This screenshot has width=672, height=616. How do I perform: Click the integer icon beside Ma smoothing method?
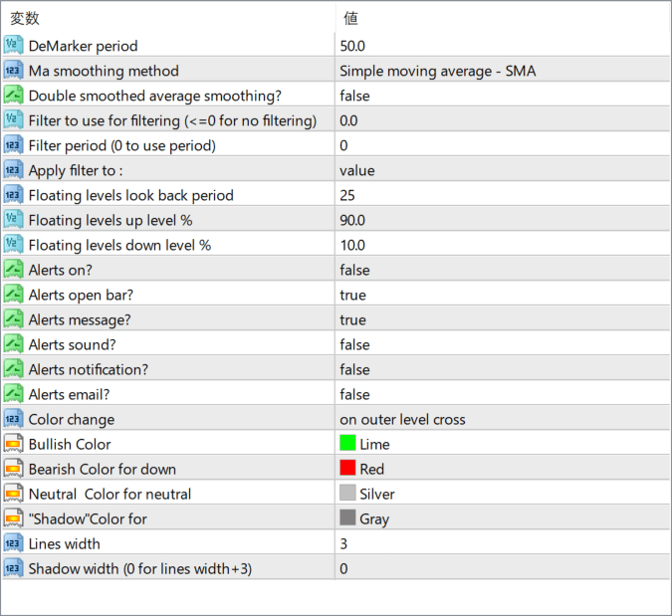[x=13, y=71]
